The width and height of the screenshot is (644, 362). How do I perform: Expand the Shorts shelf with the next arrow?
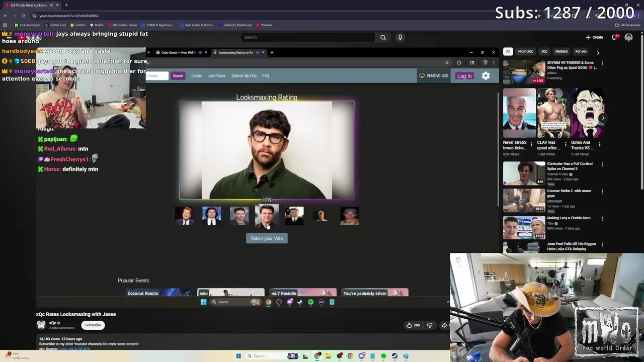pyautogui.click(x=603, y=118)
